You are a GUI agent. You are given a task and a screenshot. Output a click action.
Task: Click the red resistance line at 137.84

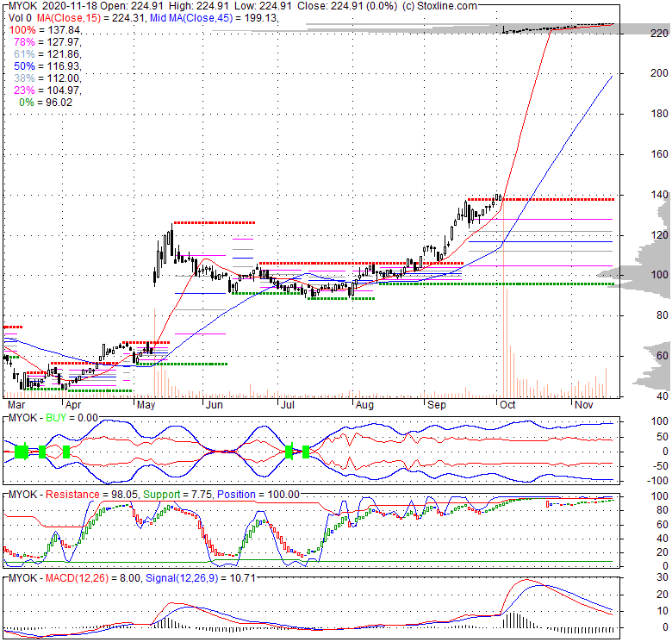click(541, 200)
